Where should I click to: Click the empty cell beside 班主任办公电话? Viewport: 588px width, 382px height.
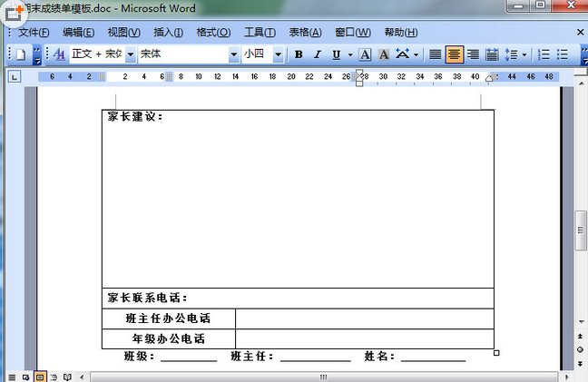pos(365,319)
